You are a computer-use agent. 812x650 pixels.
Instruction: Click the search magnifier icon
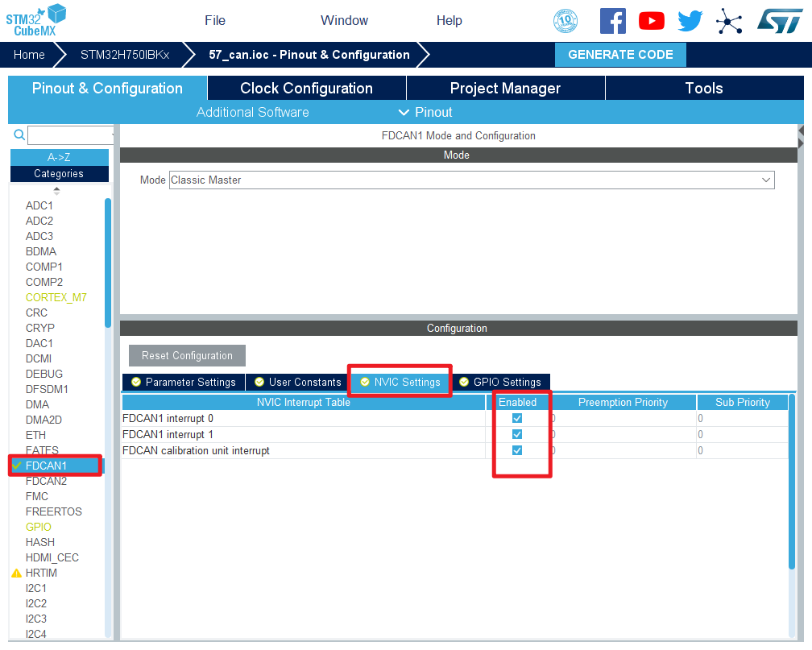click(19, 135)
